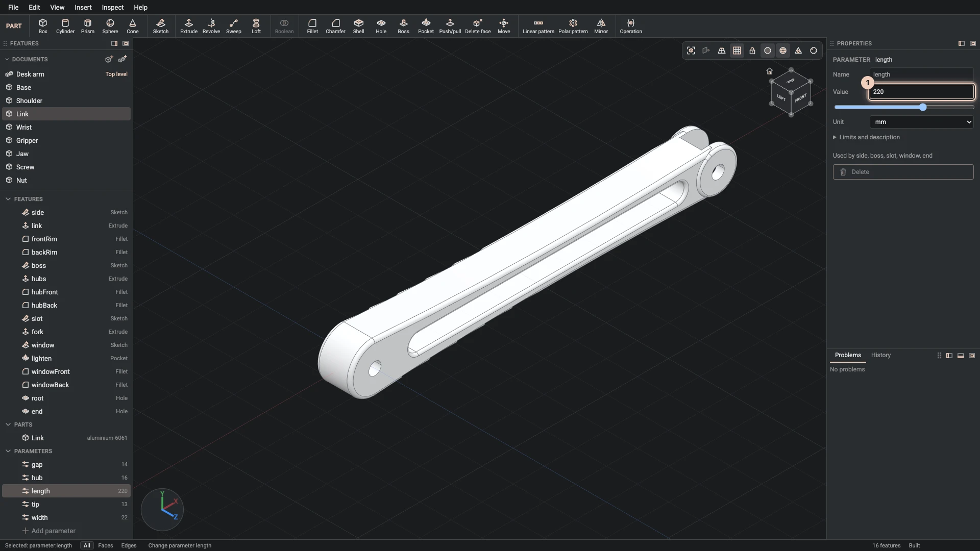Choose the Sphere tool
Viewport: 980px width, 551px height.
tap(110, 26)
